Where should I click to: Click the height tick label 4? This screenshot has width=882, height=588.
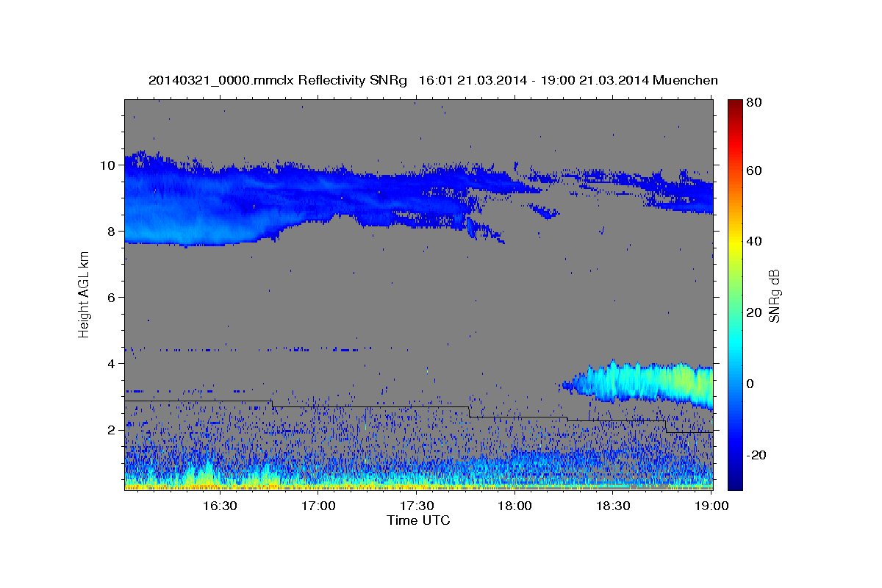pyautogui.click(x=112, y=363)
